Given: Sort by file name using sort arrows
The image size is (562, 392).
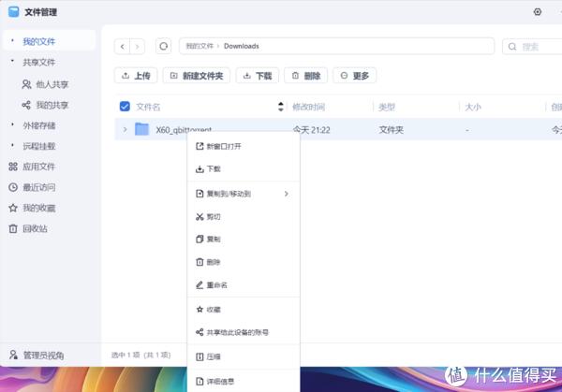Looking at the screenshot, I should coord(281,107).
